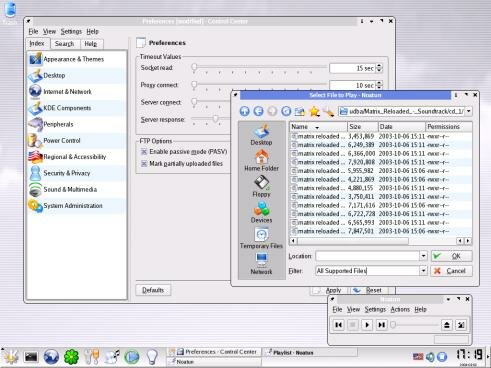Click the Up folder arrow in file dialog

(244, 111)
